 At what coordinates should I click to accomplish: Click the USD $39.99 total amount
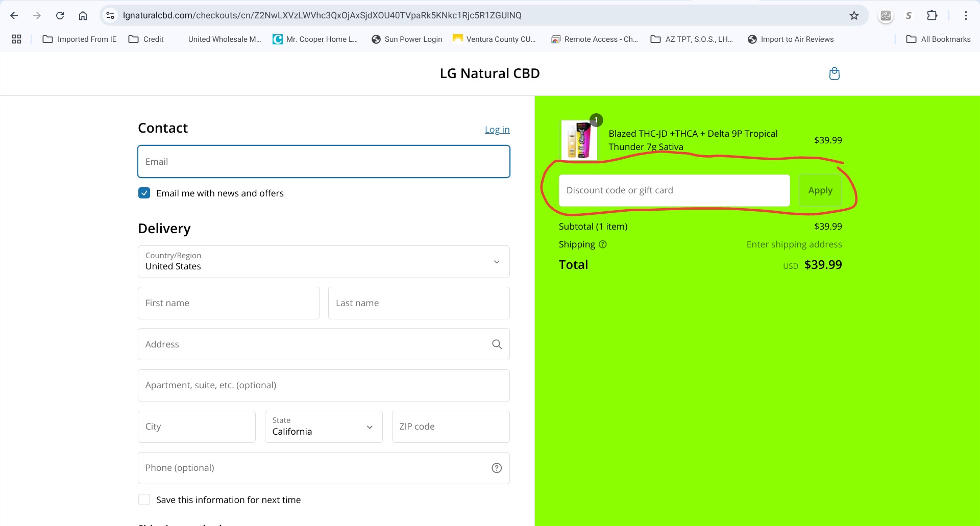tap(813, 265)
